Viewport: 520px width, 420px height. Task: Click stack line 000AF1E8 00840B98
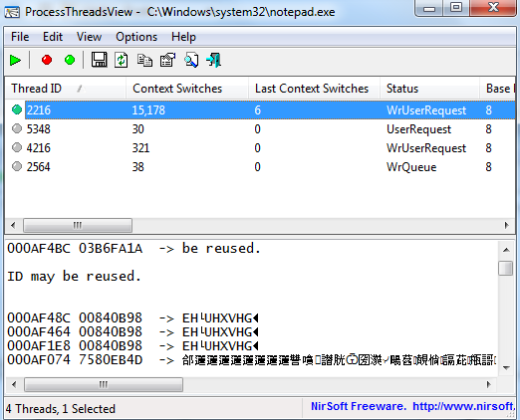point(132,345)
